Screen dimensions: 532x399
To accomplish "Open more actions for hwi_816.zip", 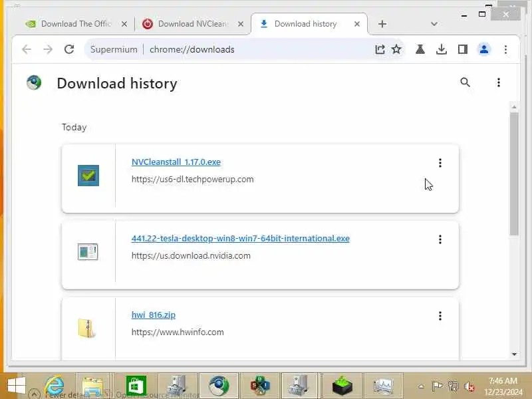I will tap(440, 317).
